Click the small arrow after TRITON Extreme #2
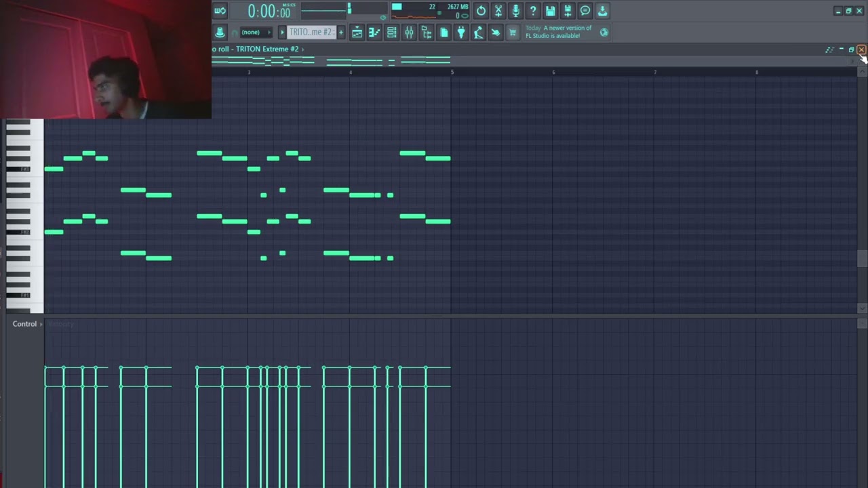This screenshot has height=488, width=868. pos(303,49)
